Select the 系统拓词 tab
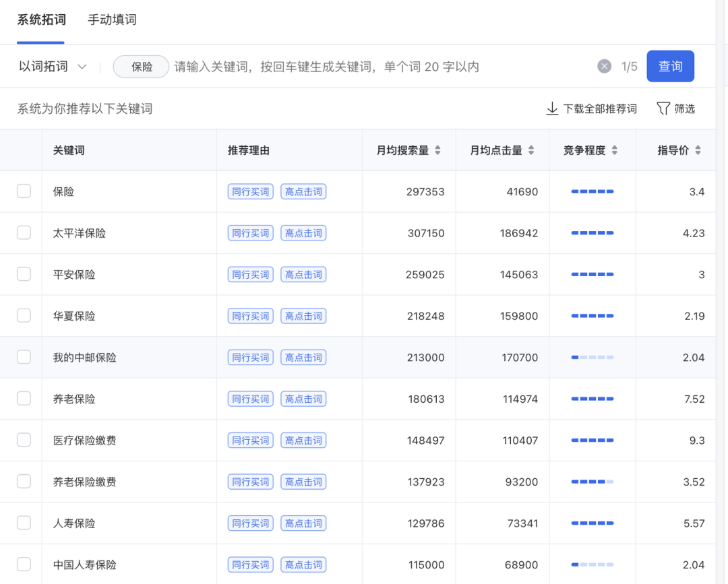728x584 pixels. click(x=41, y=20)
